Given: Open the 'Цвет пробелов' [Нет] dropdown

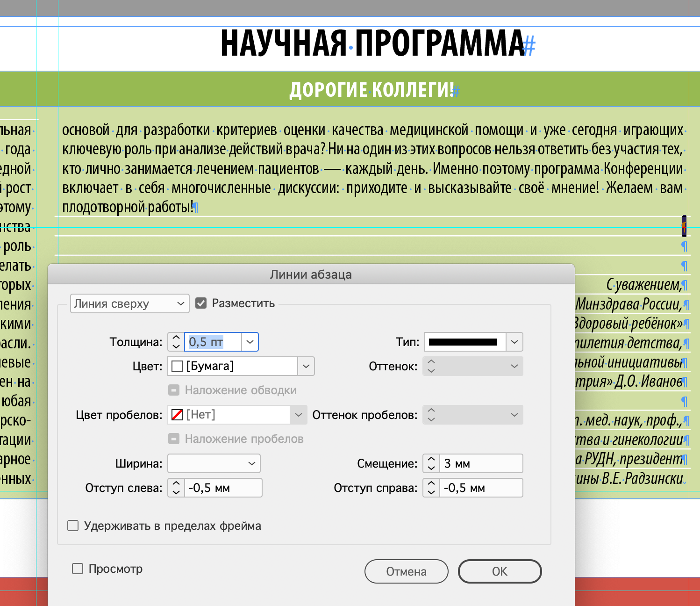Looking at the screenshot, I should click(299, 415).
